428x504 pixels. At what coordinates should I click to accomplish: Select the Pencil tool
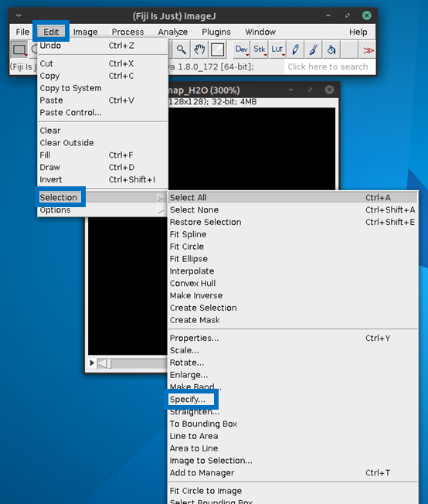pyautogui.click(x=295, y=49)
